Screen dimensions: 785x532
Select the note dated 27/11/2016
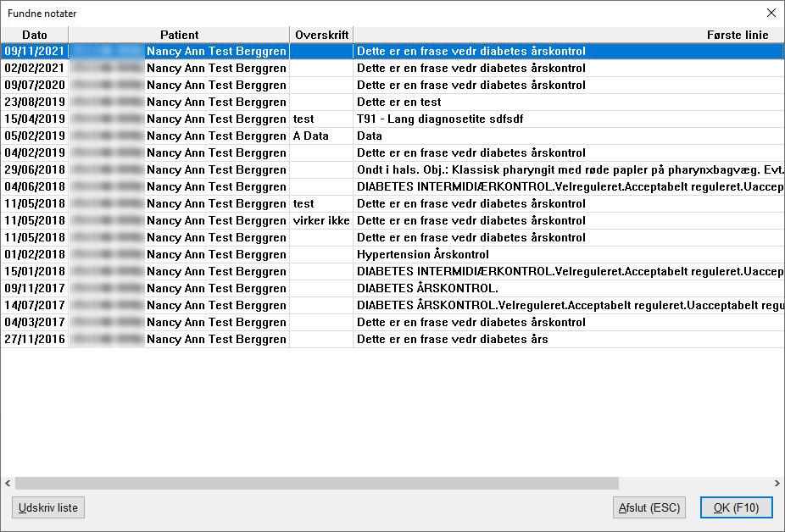coord(392,340)
